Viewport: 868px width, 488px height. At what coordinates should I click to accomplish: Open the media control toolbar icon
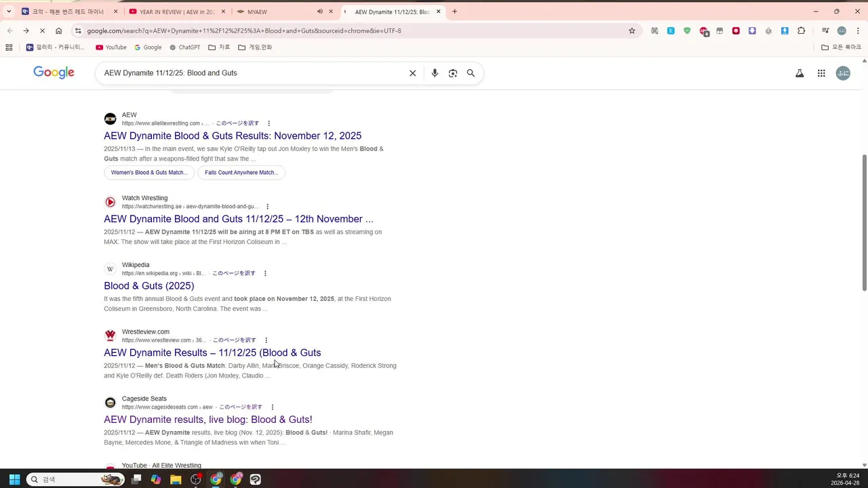click(825, 30)
